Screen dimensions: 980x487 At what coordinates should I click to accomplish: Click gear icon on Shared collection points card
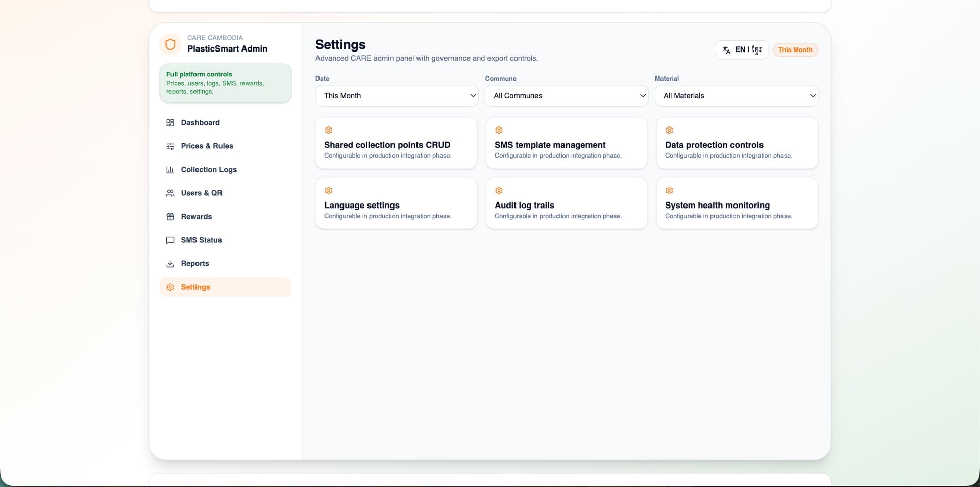329,131
